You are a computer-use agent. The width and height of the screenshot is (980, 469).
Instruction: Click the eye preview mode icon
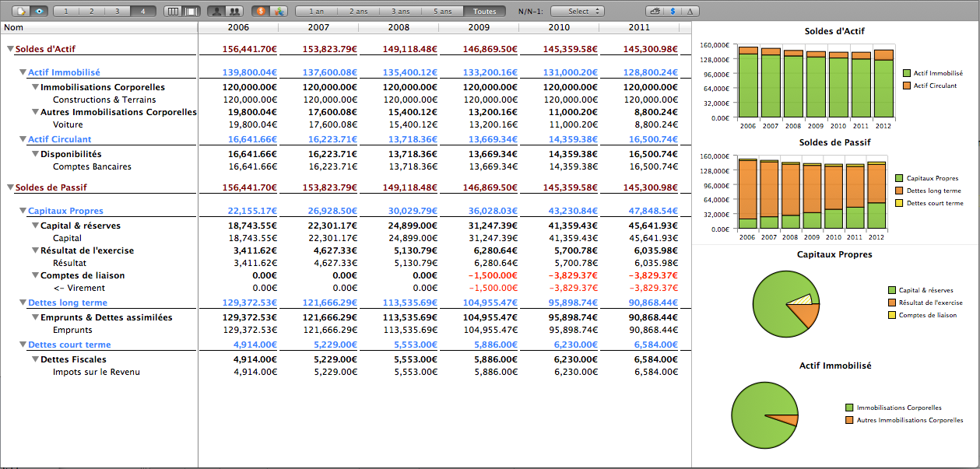[x=40, y=12]
